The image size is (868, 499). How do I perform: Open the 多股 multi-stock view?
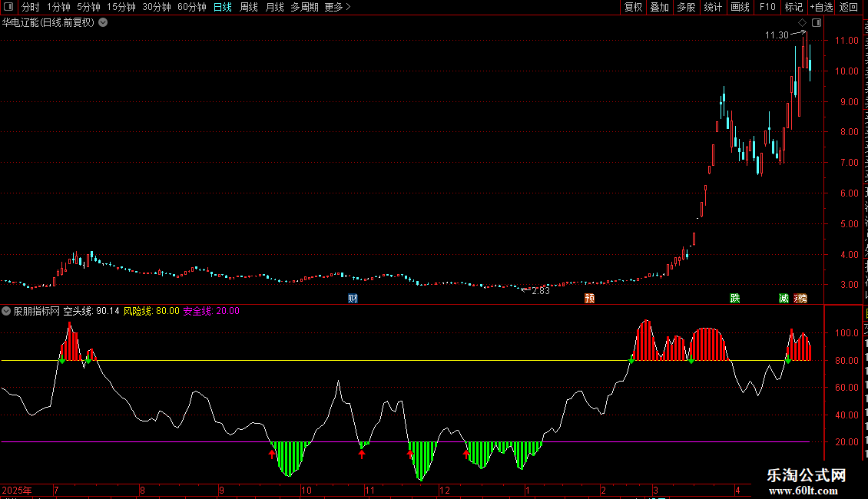pyautogui.click(x=687, y=7)
